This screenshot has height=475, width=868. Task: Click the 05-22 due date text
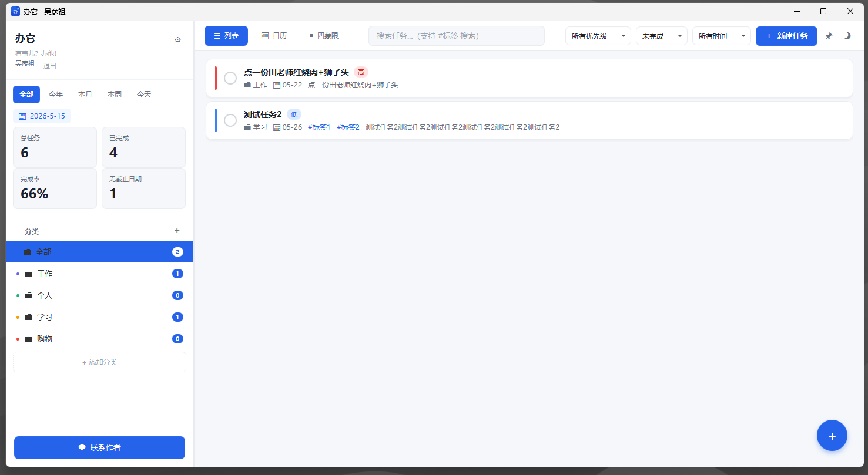coord(292,85)
